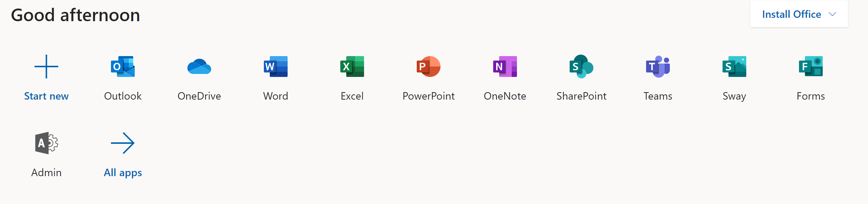Click the "Start new" text link
This screenshot has width=868, height=204.
[46, 96]
